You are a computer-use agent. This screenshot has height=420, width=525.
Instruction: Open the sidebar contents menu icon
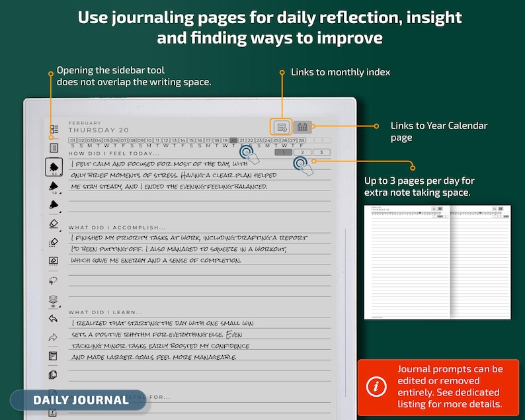pyautogui.click(x=54, y=129)
